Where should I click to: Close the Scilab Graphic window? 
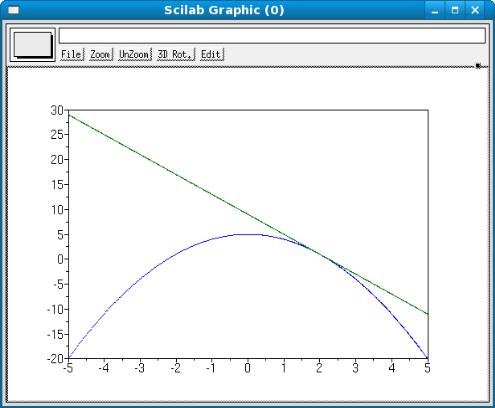click(x=475, y=10)
